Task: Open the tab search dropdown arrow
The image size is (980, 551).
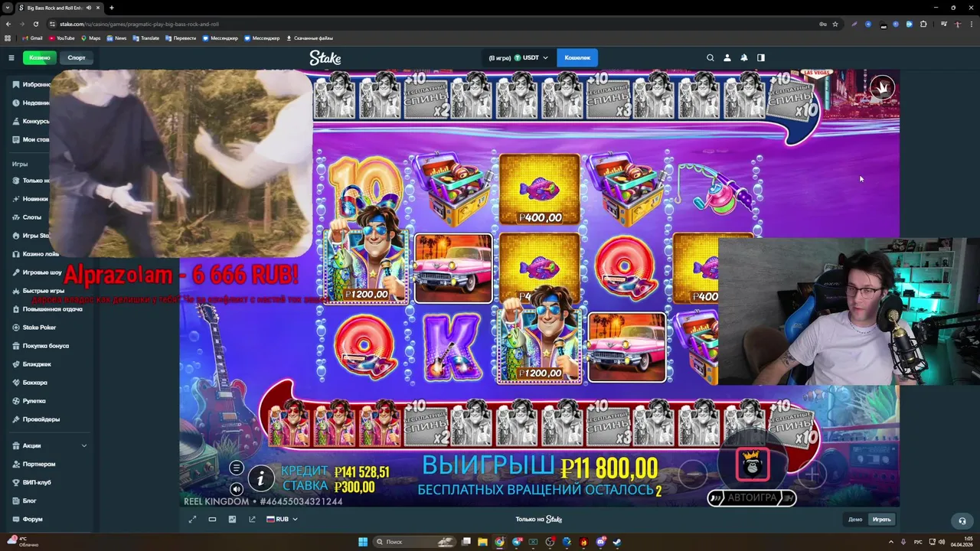Action: [x=8, y=8]
